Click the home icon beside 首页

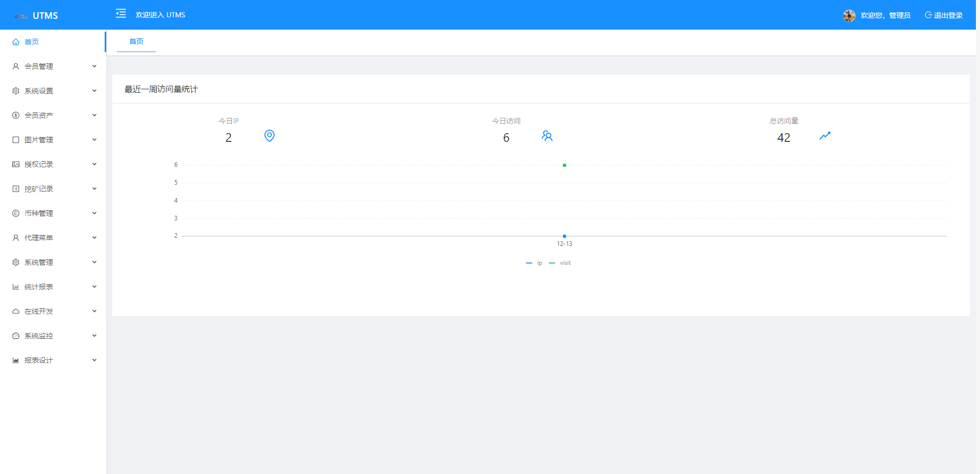click(x=16, y=42)
